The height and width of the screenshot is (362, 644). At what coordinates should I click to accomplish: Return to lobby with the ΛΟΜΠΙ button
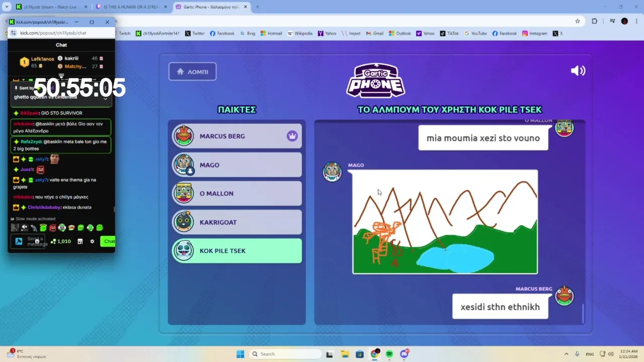[192, 71]
